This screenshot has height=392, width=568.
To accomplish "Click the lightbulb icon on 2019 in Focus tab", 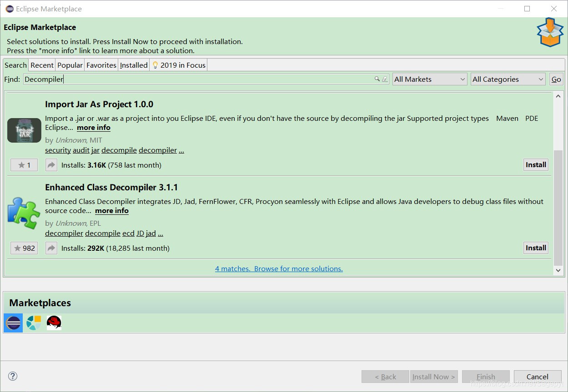I will point(155,65).
